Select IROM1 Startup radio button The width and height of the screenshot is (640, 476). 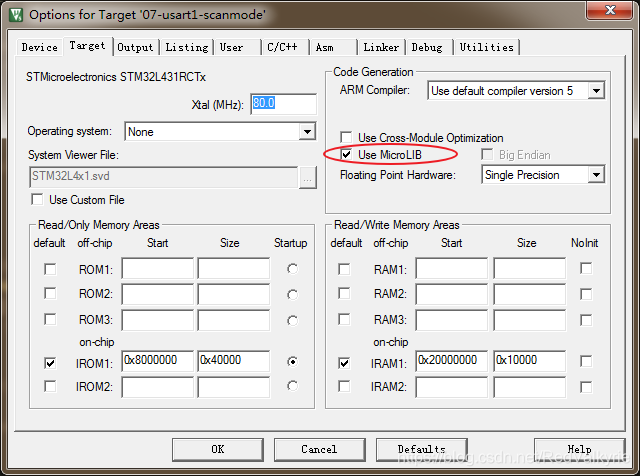(x=292, y=362)
